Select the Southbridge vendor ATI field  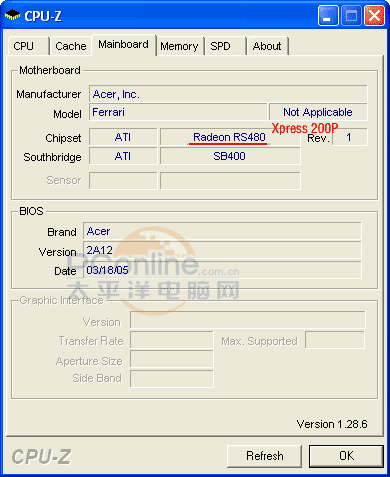tap(123, 156)
